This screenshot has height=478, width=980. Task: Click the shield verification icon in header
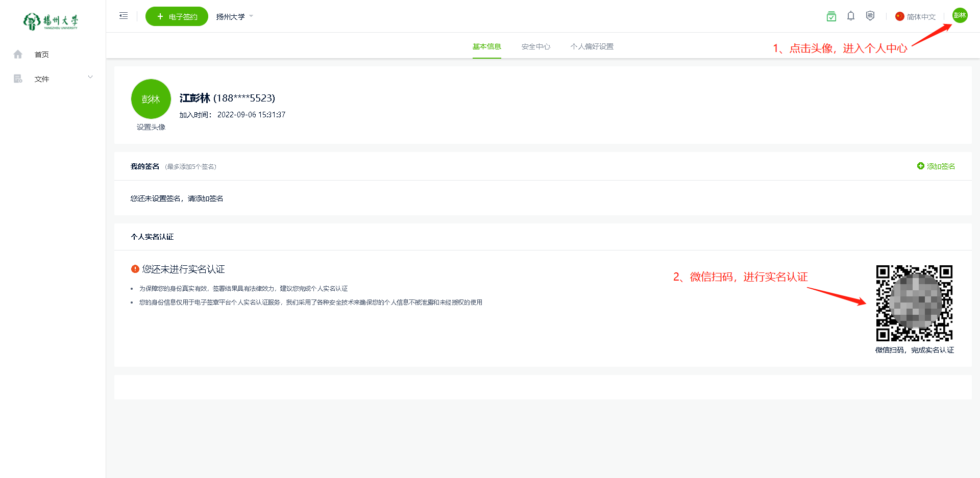tap(870, 16)
